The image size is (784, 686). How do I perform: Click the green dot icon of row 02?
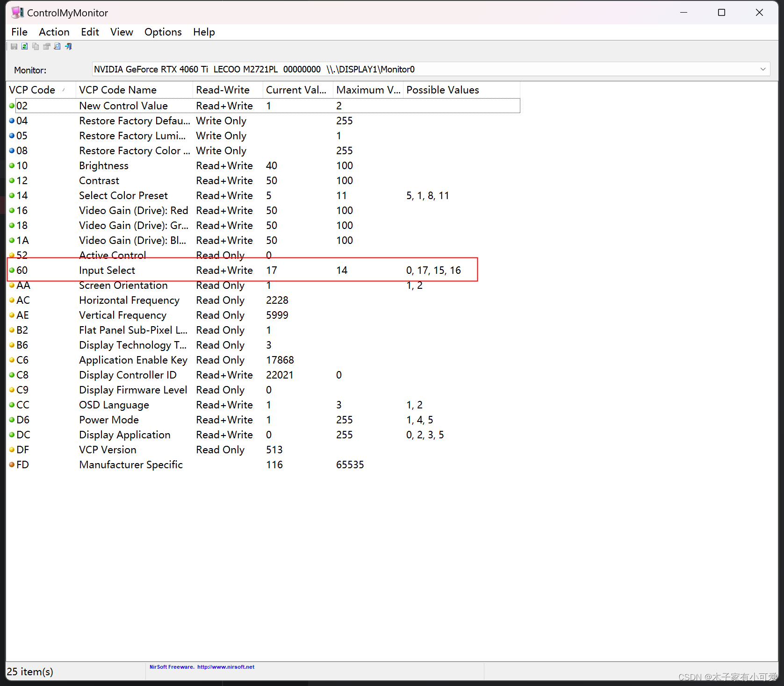(x=12, y=106)
